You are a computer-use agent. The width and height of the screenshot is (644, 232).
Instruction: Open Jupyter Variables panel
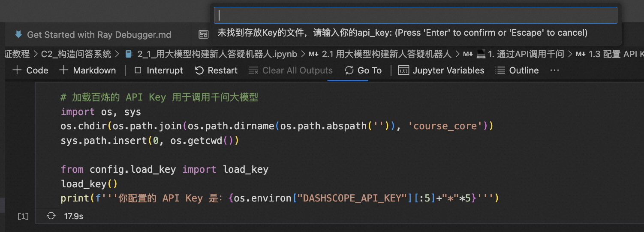(441, 70)
